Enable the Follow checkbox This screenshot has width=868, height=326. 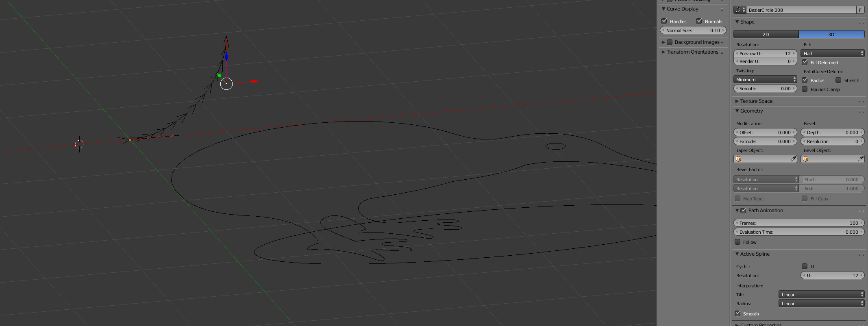[737, 242]
